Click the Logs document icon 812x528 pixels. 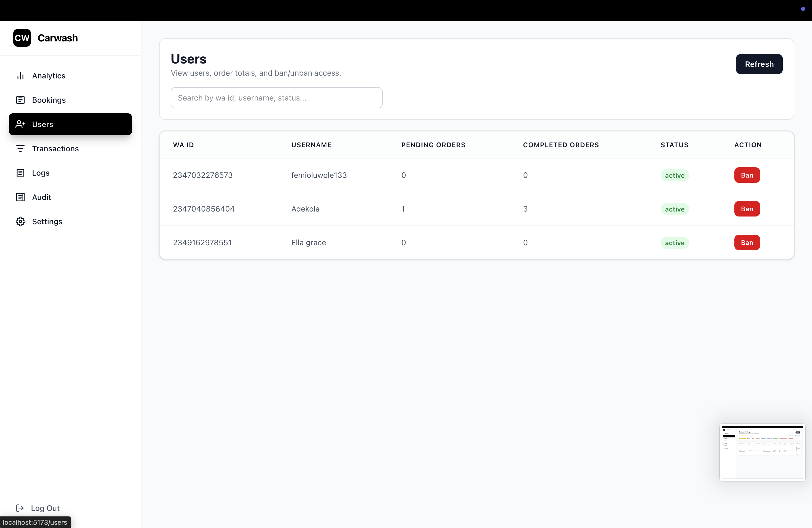pos(20,173)
